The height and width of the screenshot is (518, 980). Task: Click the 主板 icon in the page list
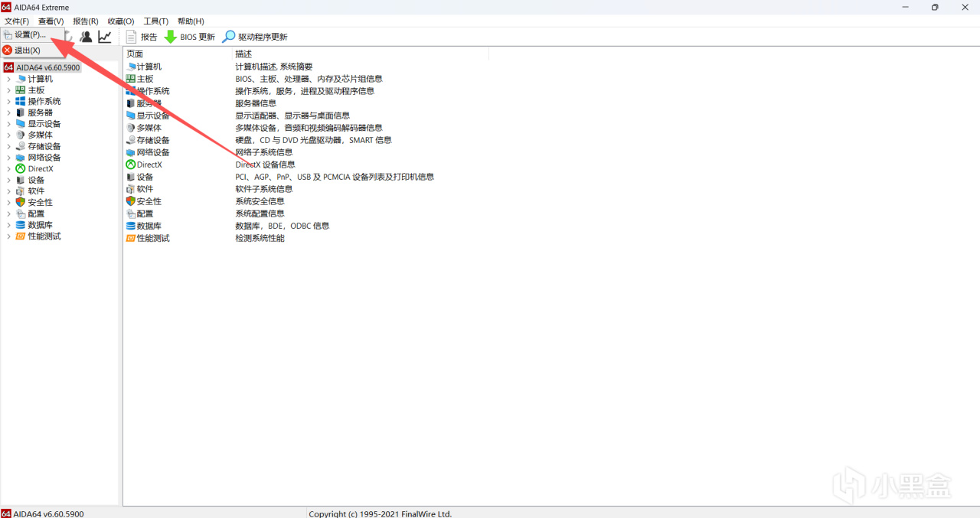[x=131, y=79]
